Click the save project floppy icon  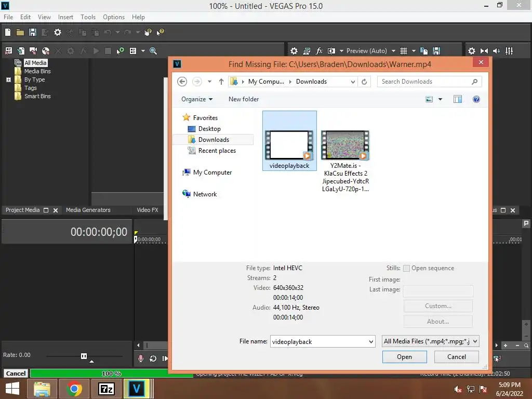33,32
